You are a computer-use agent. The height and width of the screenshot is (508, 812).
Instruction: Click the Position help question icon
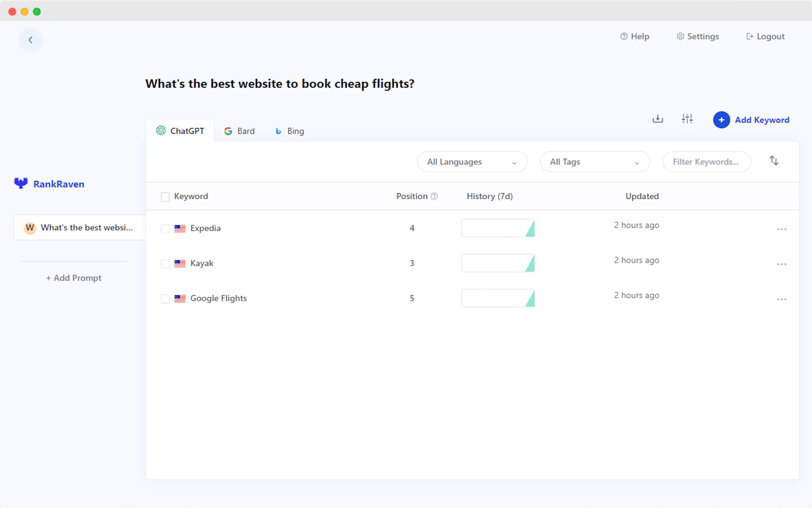(x=434, y=196)
